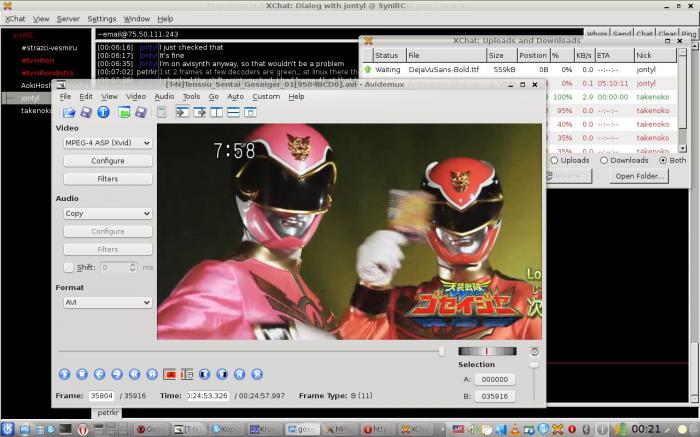The height and width of the screenshot is (437, 700).
Task: Select #tv-nihon channel in XChat tree
Action: point(38,60)
